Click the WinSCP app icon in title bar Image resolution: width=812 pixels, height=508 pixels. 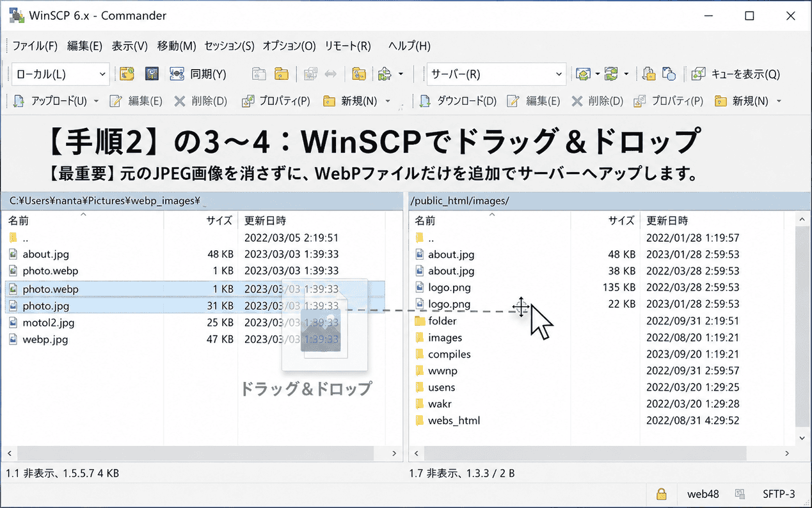15,16
